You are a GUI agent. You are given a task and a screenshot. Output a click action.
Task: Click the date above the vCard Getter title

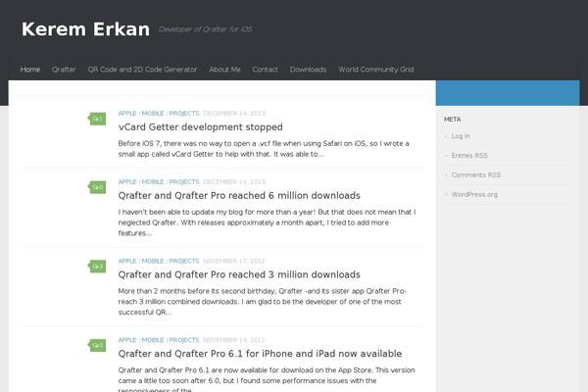tap(234, 114)
